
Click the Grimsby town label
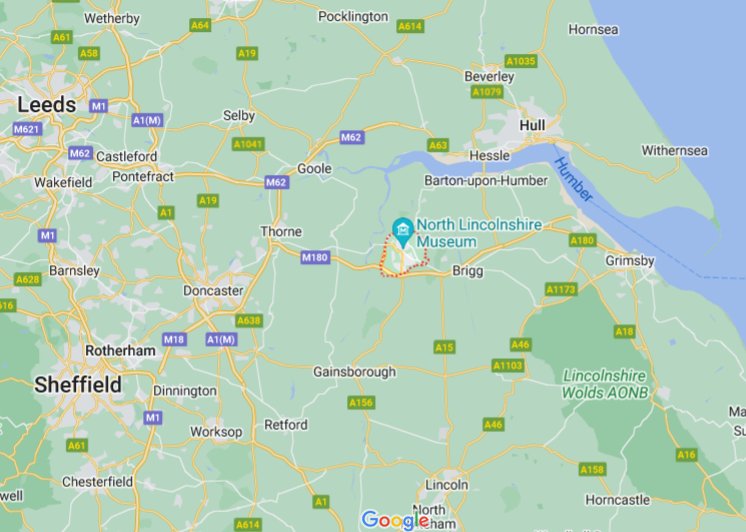pos(630,261)
